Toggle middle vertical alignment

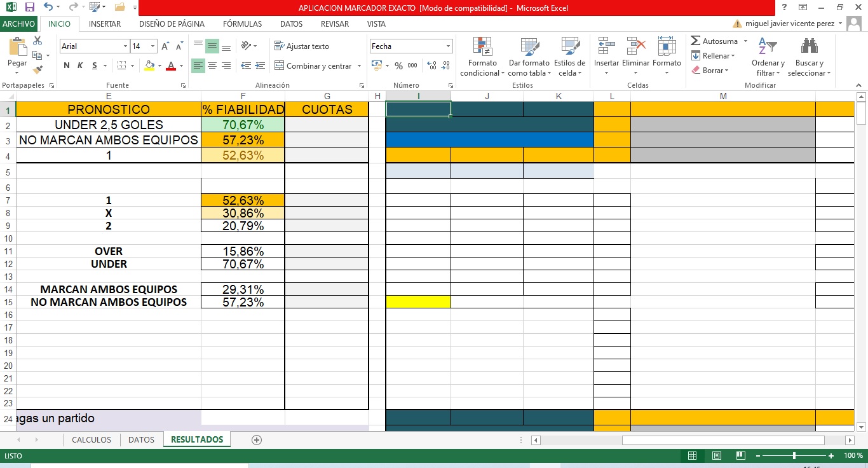tap(212, 46)
